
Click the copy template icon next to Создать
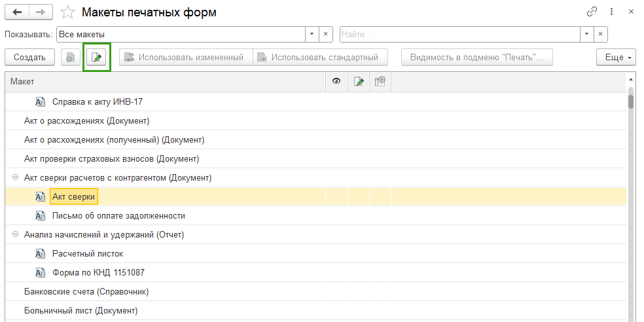(70, 58)
